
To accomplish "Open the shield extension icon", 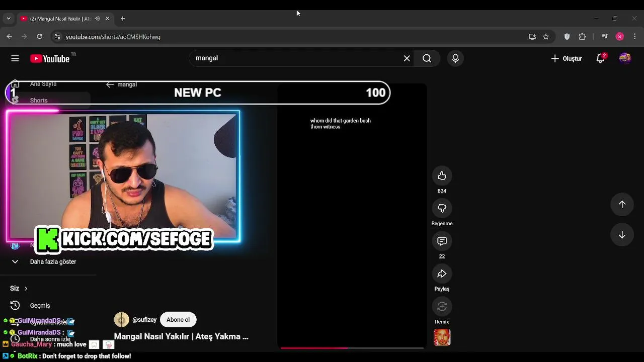I will [567, 36].
